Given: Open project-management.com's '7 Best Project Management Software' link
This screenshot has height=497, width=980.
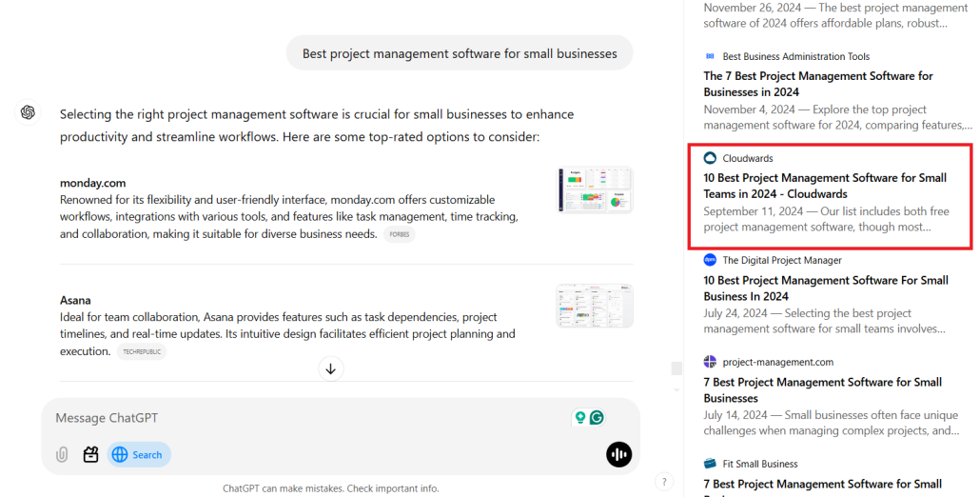Looking at the screenshot, I should pos(822,390).
